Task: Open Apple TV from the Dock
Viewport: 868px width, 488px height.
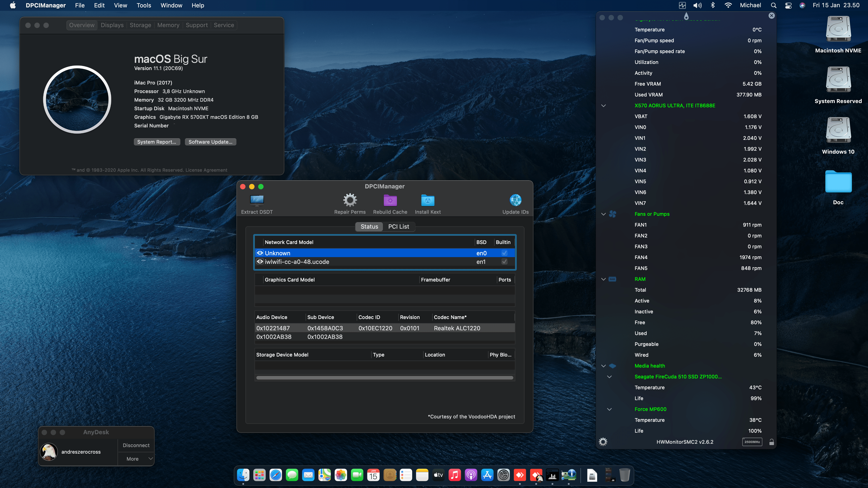Action: coord(438,475)
